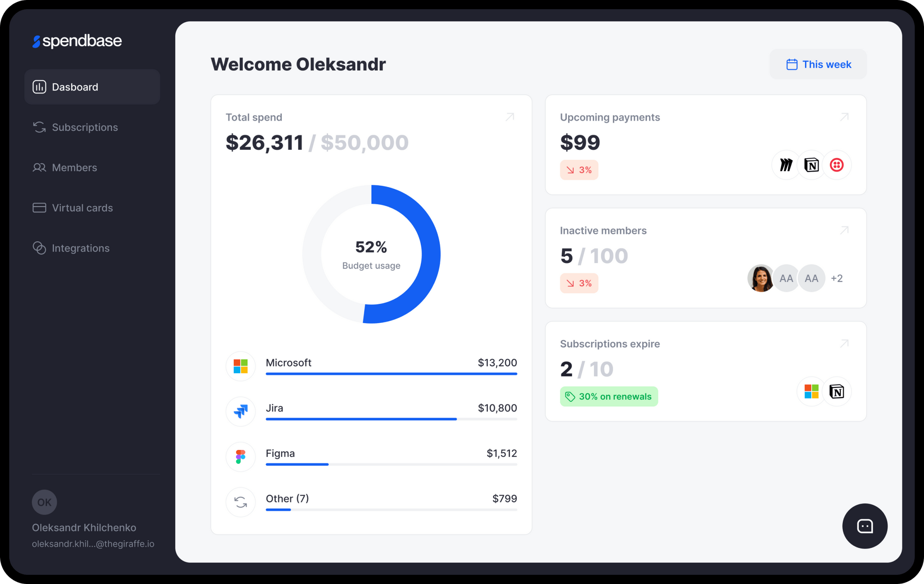Viewport: 924px width, 584px height.
Task: Open the Subscriptions menu entry
Action: pyautogui.click(x=85, y=127)
